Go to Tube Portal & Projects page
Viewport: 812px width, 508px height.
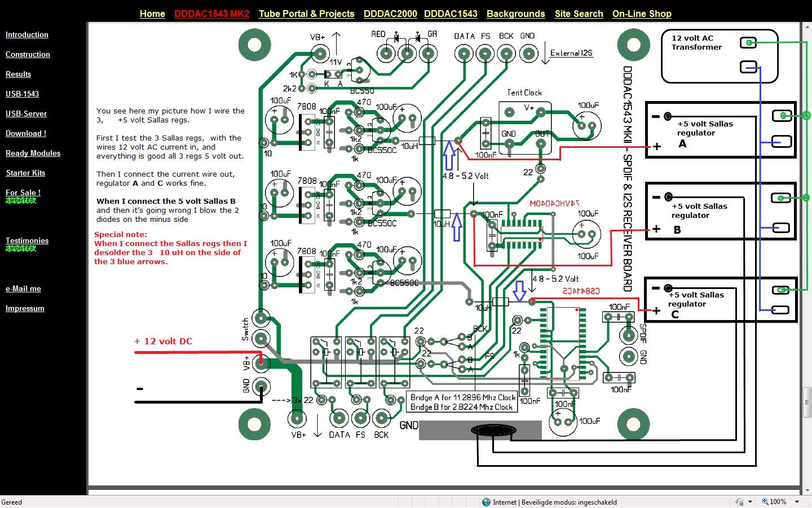306,14
